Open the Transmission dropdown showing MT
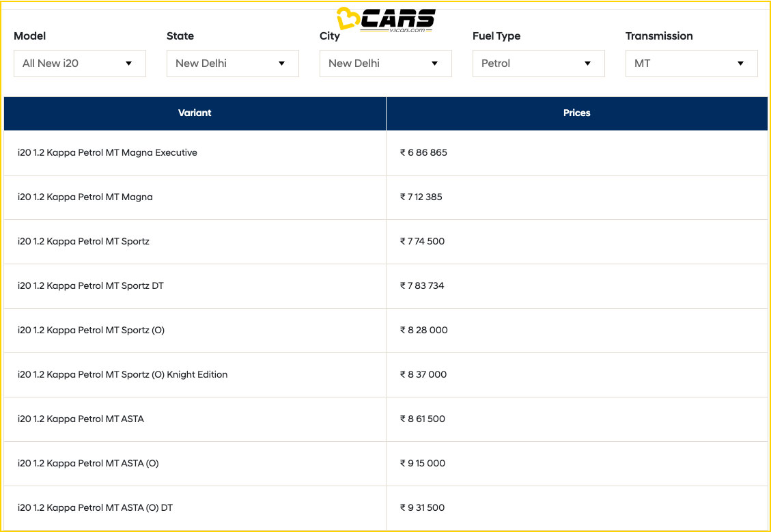The width and height of the screenshot is (771, 532). pos(691,63)
